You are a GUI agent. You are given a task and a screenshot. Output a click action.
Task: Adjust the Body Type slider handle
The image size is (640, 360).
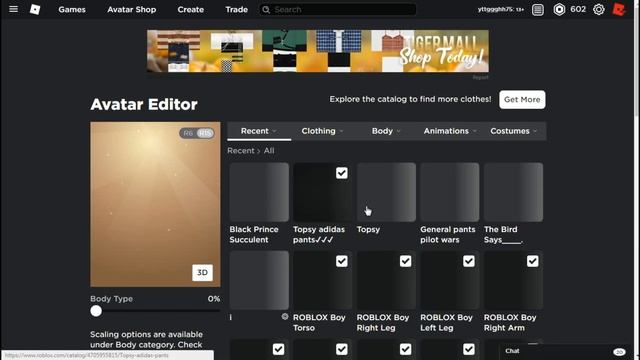click(96, 311)
